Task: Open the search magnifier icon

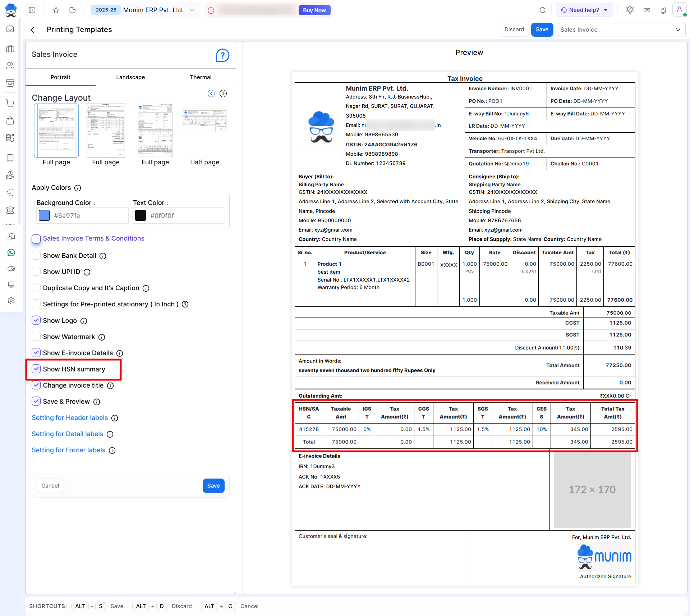Action: pyautogui.click(x=543, y=10)
